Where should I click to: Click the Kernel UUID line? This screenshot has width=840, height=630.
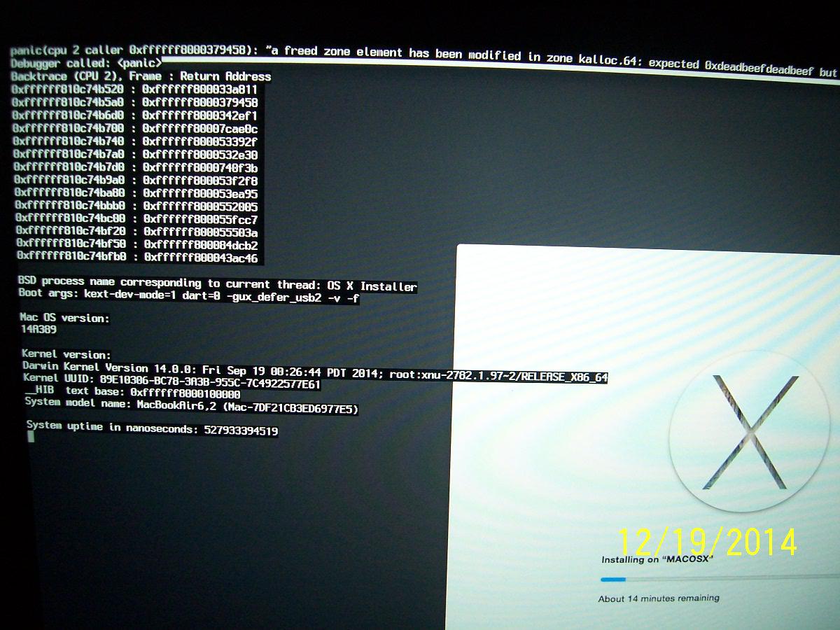click(x=172, y=382)
